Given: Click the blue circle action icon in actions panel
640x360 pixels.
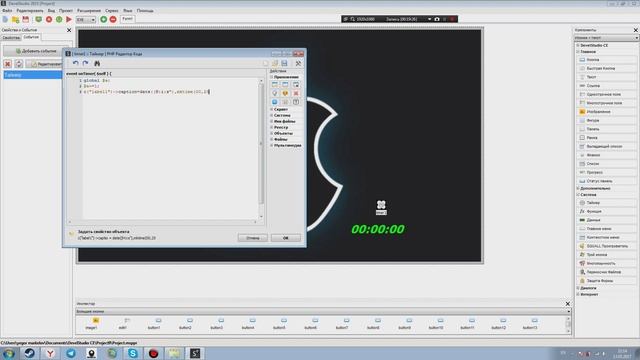Looking at the screenshot, I should point(275,102).
